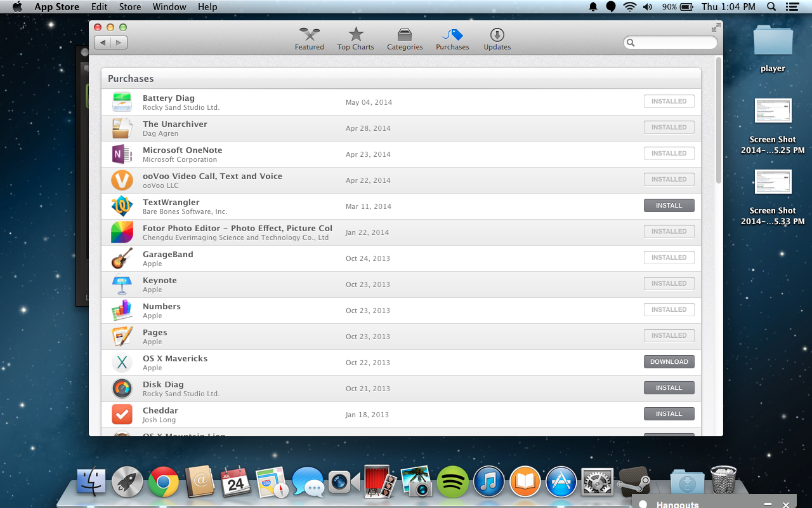The height and width of the screenshot is (508, 812).
Task: Open the App Store menu
Action: 56,7
